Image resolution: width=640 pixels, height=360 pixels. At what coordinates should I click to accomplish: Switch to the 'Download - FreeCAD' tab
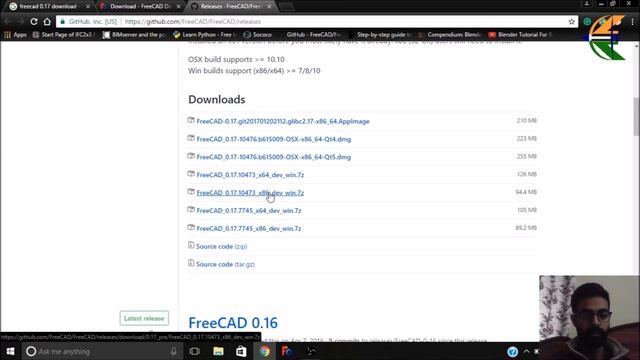pos(139,7)
